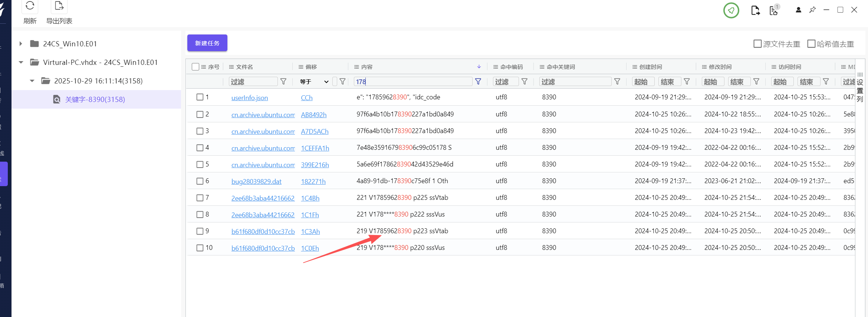Open the offset link 1C4Bh
The height and width of the screenshot is (317, 868).
pos(310,198)
